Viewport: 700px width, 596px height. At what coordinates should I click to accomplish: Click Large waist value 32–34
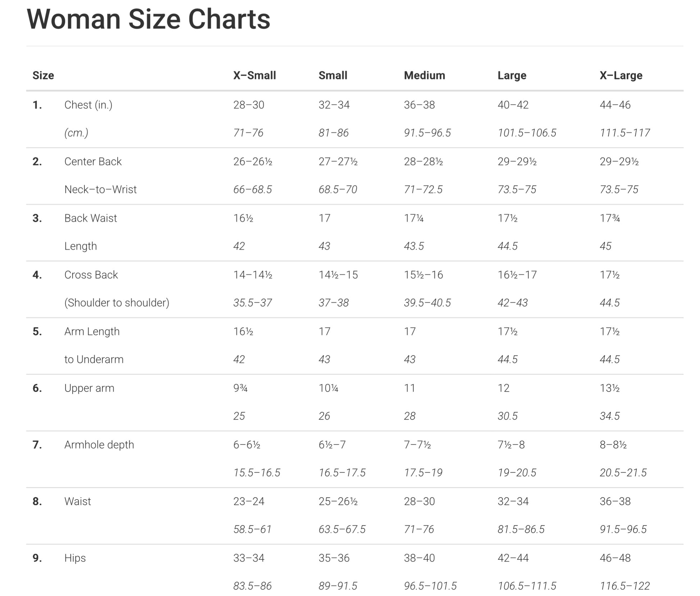[x=513, y=501]
